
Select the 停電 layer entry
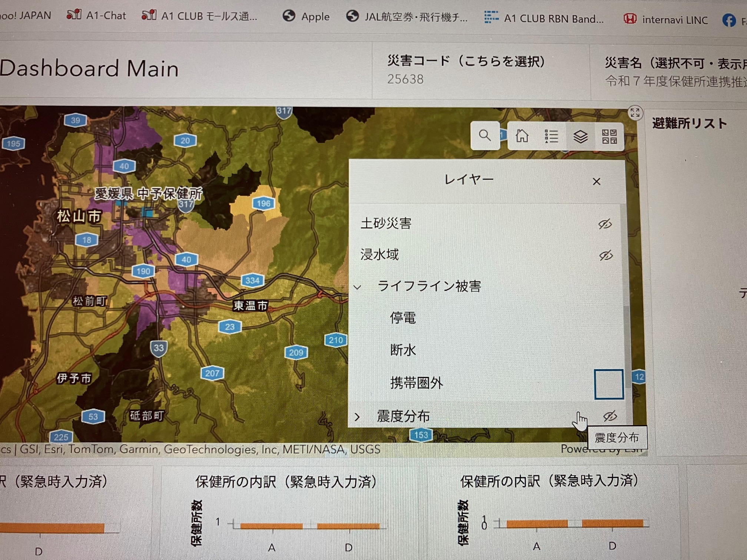pyautogui.click(x=403, y=318)
